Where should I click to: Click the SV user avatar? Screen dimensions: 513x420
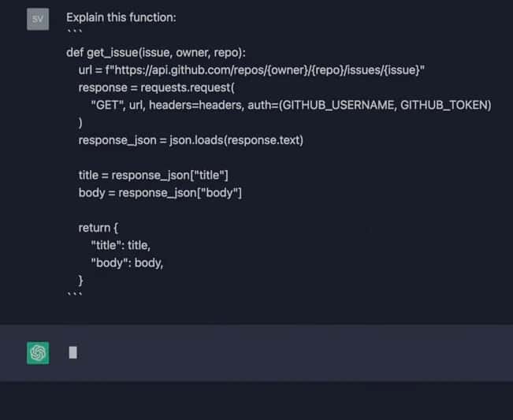(x=38, y=19)
